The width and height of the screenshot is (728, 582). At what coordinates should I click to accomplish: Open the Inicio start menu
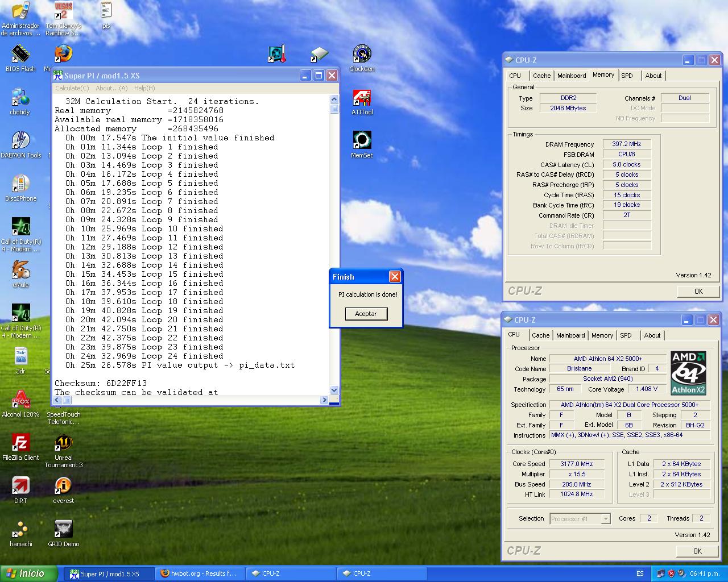pos(28,573)
